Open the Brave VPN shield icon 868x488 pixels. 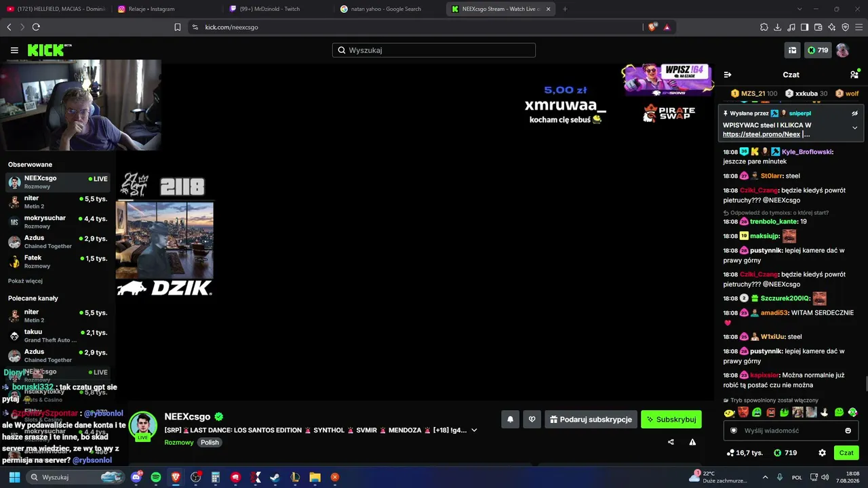(845, 27)
